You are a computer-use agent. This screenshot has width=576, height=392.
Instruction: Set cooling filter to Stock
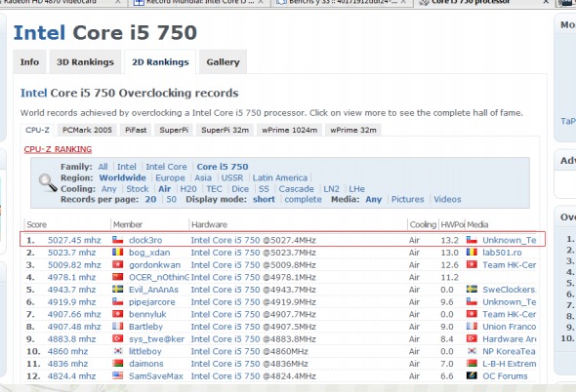pyautogui.click(x=138, y=188)
